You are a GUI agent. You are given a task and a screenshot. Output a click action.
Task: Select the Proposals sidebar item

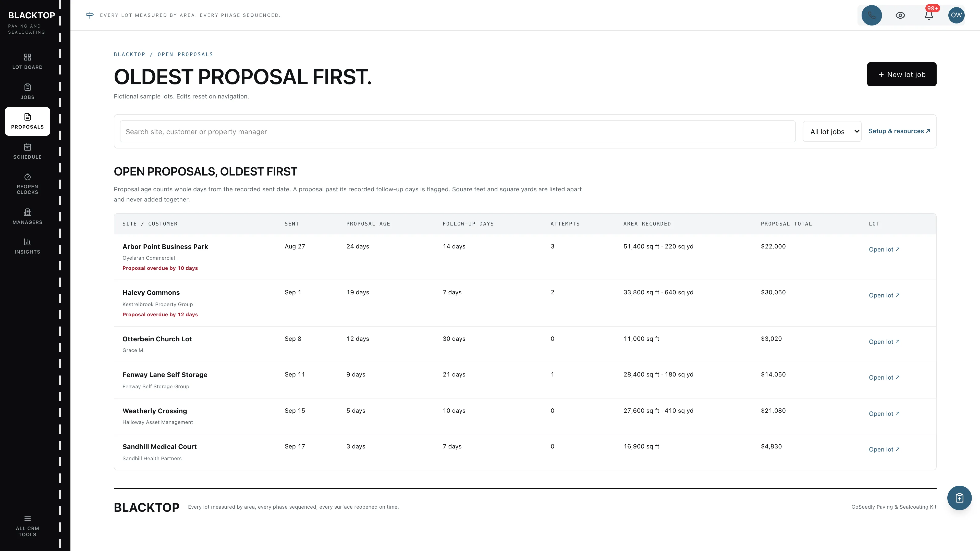[x=27, y=121]
